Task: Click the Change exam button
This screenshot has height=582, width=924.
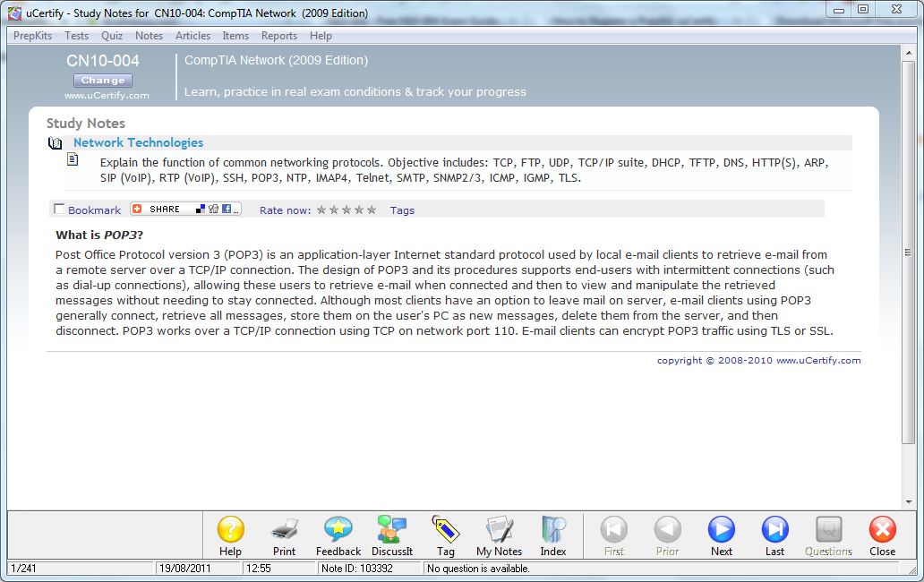Action: [103, 80]
